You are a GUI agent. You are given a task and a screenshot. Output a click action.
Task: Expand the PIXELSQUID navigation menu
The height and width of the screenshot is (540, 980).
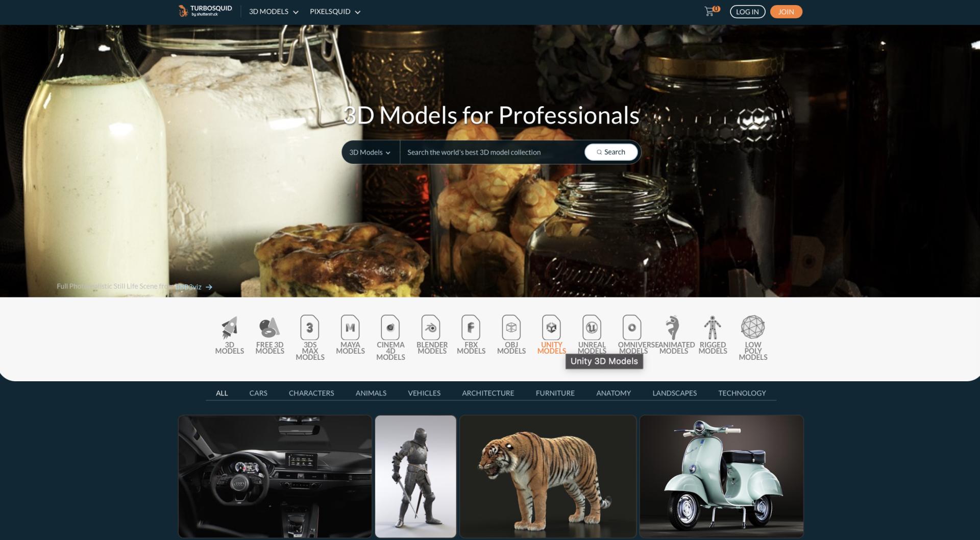pos(335,11)
